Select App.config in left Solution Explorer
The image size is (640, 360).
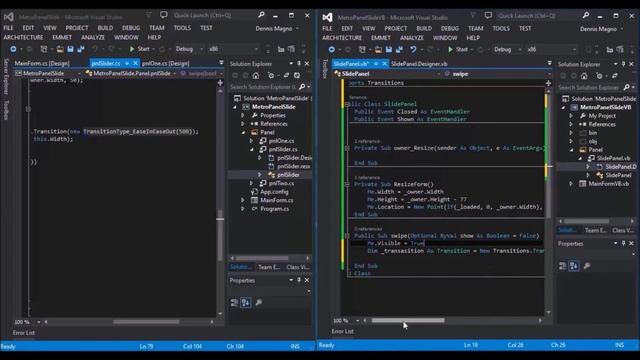click(x=274, y=192)
